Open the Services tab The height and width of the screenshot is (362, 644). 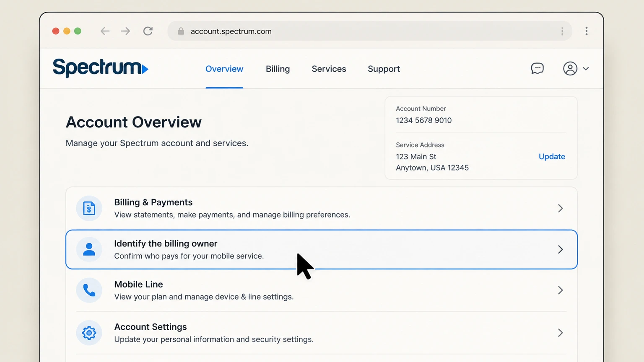(329, 69)
